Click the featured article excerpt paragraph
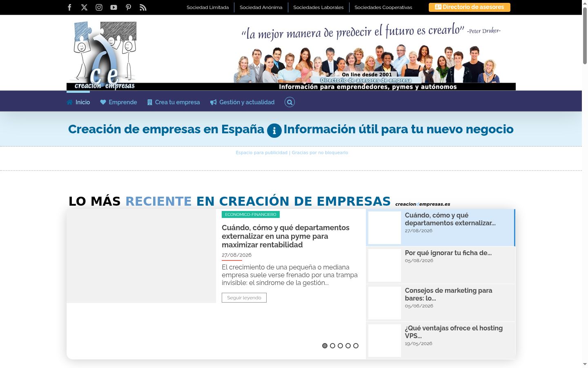Image resolution: width=588 pixels, height=368 pixels. 290,275
